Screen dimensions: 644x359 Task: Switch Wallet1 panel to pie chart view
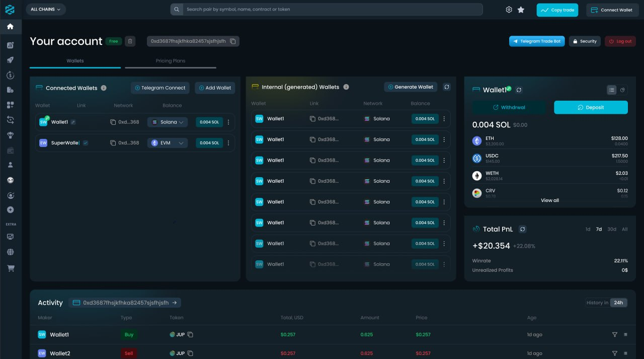[622, 90]
